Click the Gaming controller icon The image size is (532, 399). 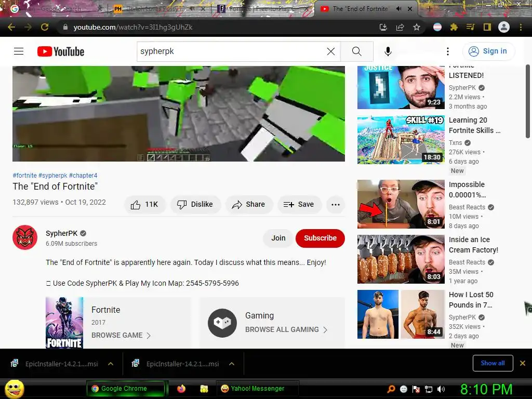click(x=222, y=323)
